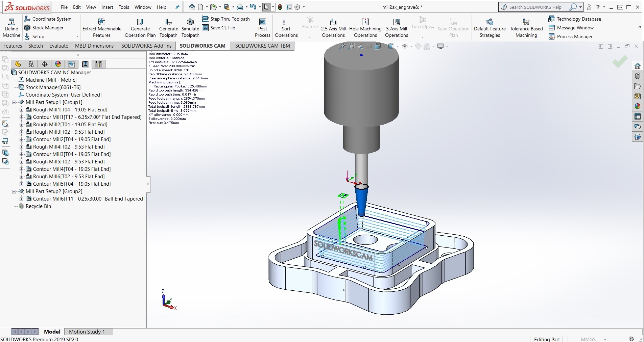
Task: Open the Coordinate System command
Action: point(48,19)
